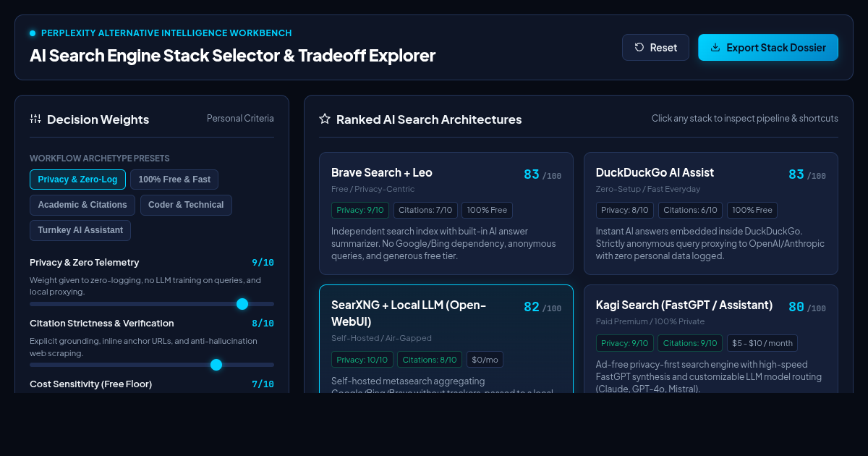
Task: Click the 83 score on the Brave Search card
Action: tap(532, 174)
